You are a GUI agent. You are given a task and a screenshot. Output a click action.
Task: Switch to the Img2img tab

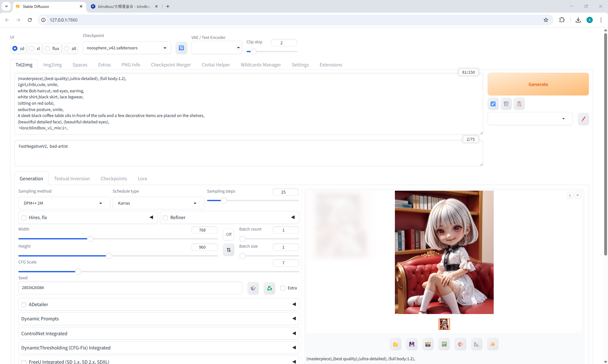coord(52,65)
